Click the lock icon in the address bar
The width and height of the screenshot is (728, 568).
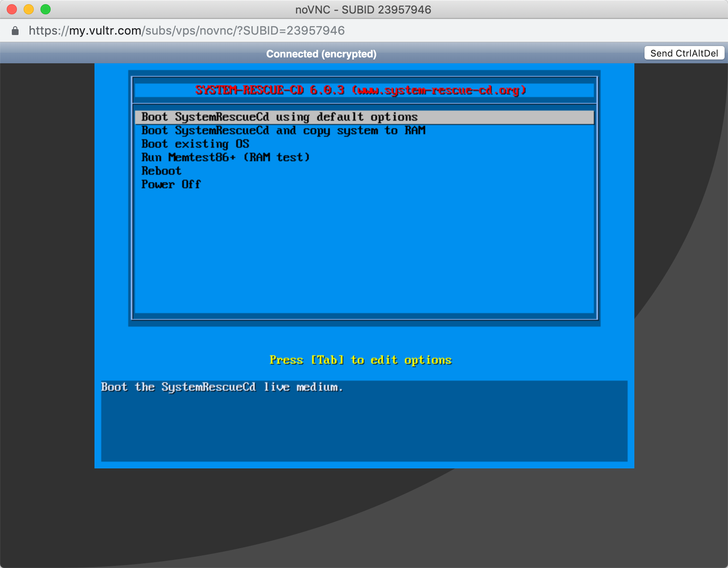coord(15,31)
